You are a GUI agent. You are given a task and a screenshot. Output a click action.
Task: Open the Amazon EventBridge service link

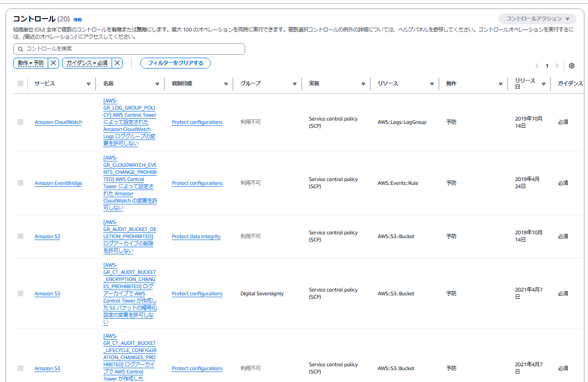pyautogui.click(x=58, y=183)
